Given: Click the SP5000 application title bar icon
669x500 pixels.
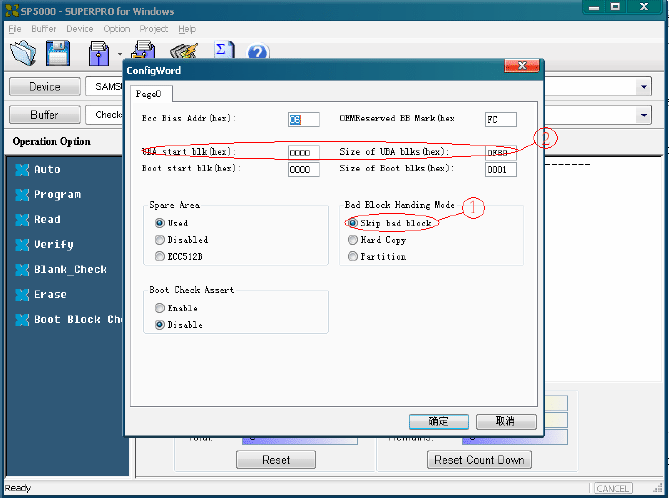Looking at the screenshot, I should 12,11.
